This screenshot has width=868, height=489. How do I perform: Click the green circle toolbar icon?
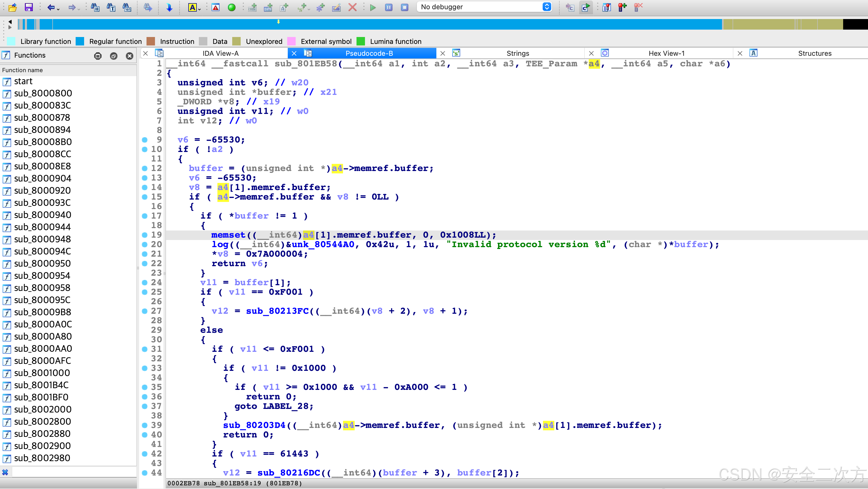click(231, 7)
